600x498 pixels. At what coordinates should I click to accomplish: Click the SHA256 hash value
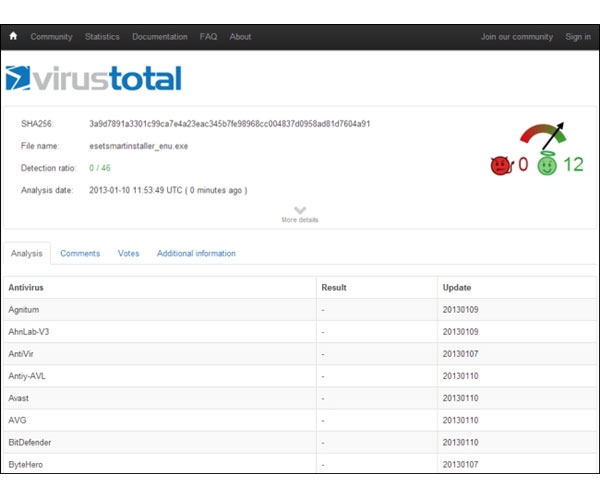click(x=230, y=124)
